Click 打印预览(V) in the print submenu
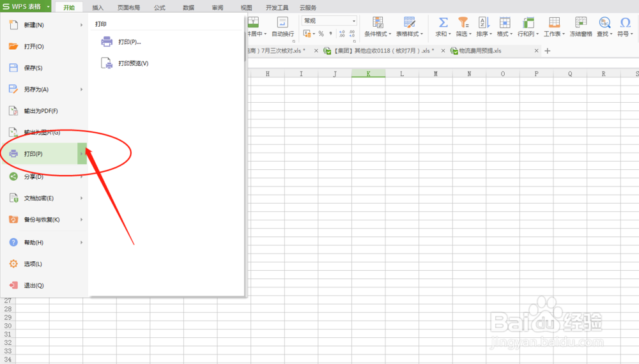639x364 pixels. point(125,63)
